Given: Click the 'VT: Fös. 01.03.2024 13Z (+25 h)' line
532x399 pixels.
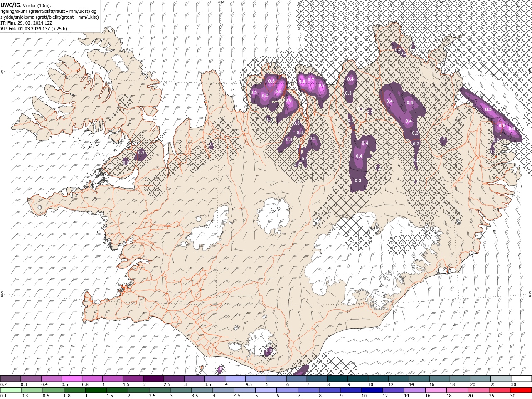Looking at the screenshot, I should 34,29.
